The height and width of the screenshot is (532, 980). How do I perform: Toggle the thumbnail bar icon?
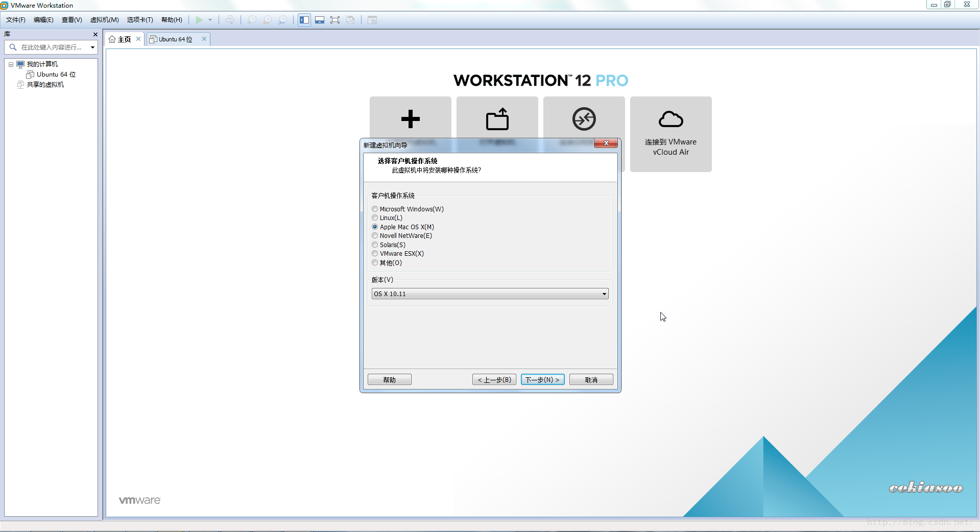pos(320,20)
